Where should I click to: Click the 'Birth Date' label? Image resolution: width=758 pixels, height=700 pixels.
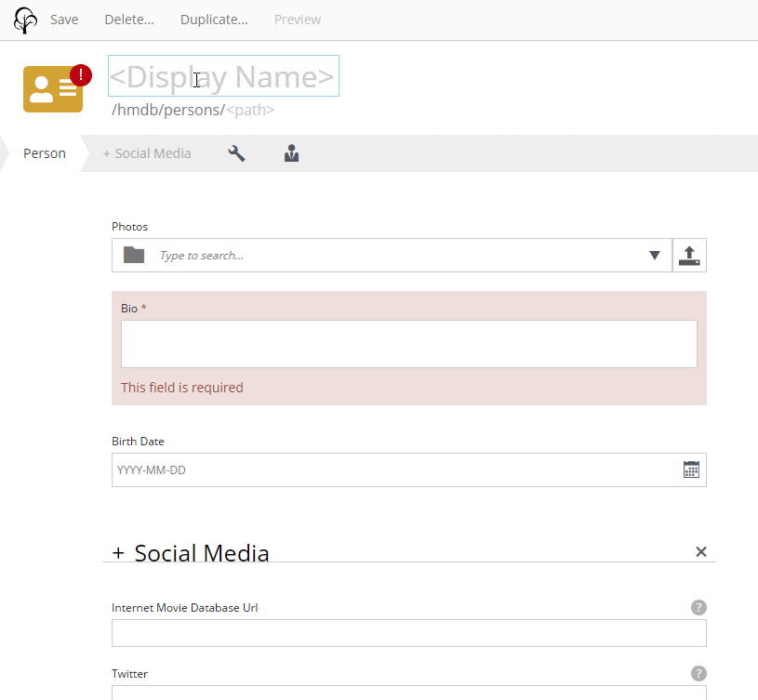tap(138, 441)
